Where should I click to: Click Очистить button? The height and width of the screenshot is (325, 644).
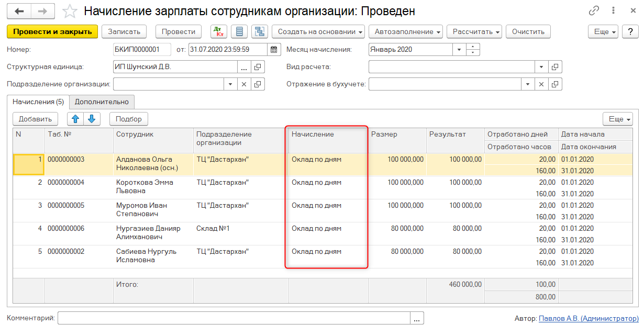[x=528, y=31]
